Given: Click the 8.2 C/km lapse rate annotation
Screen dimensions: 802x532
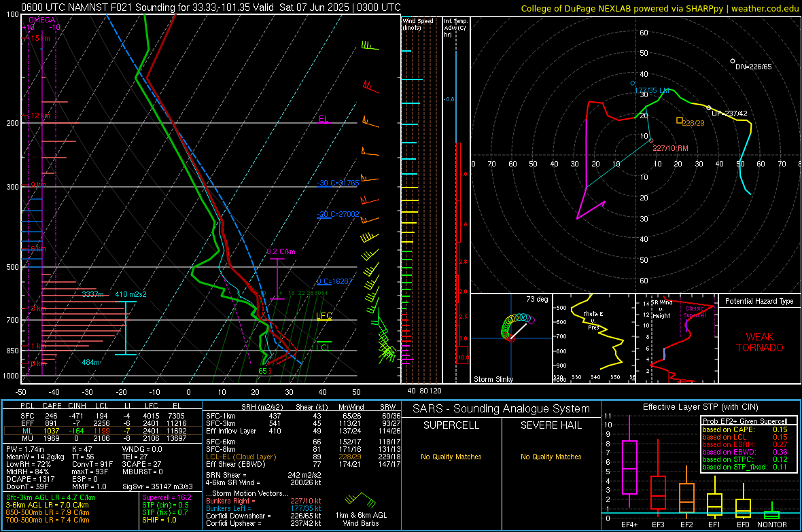Looking at the screenshot, I should coord(281,251).
